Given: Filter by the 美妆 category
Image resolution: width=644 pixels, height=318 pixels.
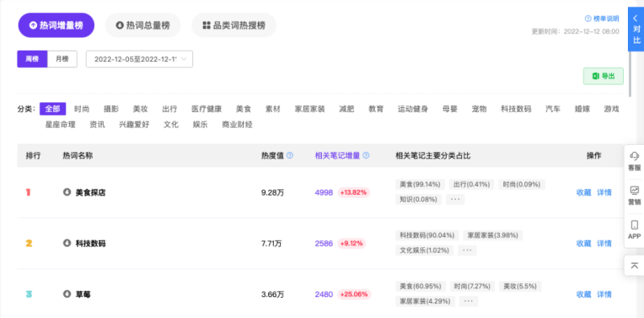Looking at the screenshot, I should pos(140,109).
